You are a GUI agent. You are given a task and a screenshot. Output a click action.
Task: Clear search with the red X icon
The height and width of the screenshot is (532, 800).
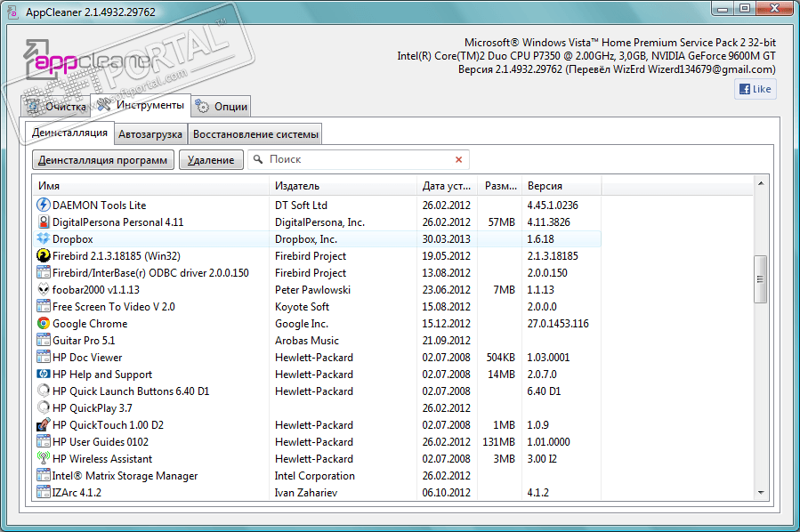(459, 160)
